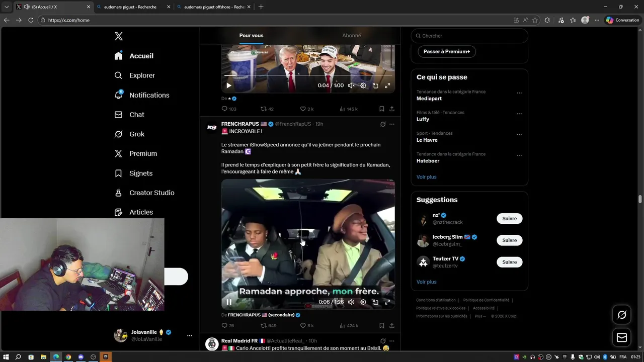
Task: Open options for Hateboer trend
Action: [519, 155]
